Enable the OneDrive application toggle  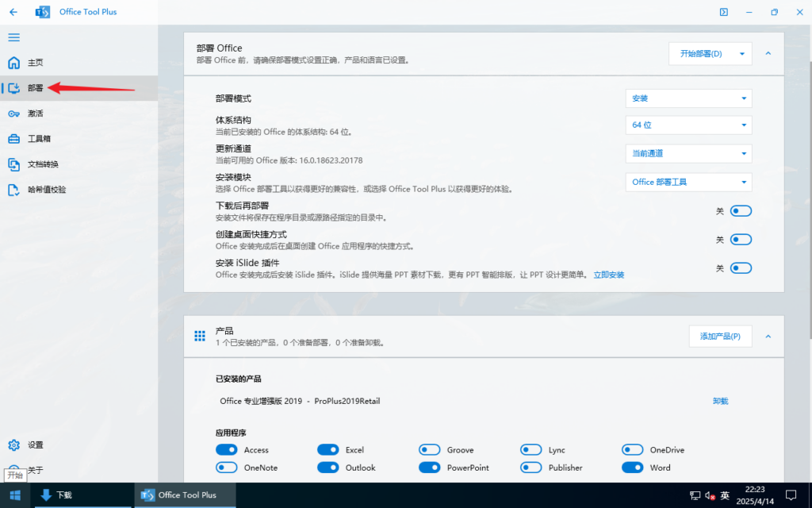pyautogui.click(x=632, y=450)
